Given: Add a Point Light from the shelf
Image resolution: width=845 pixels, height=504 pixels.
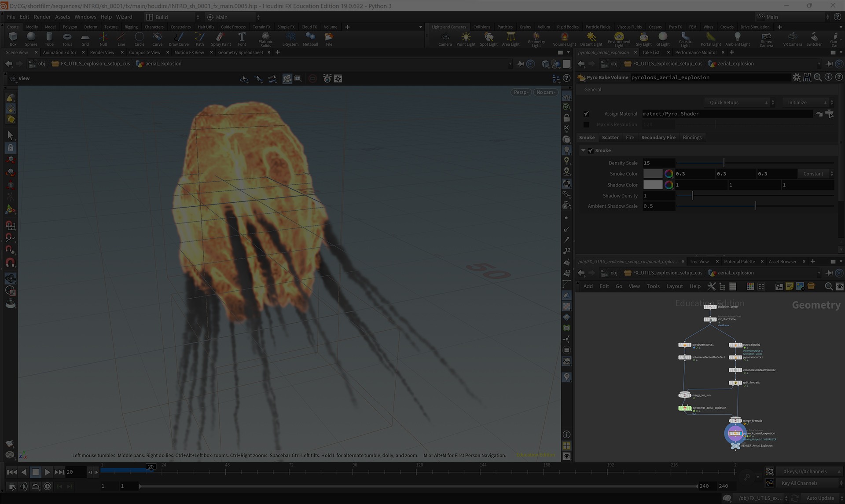Looking at the screenshot, I should pos(466,39).
